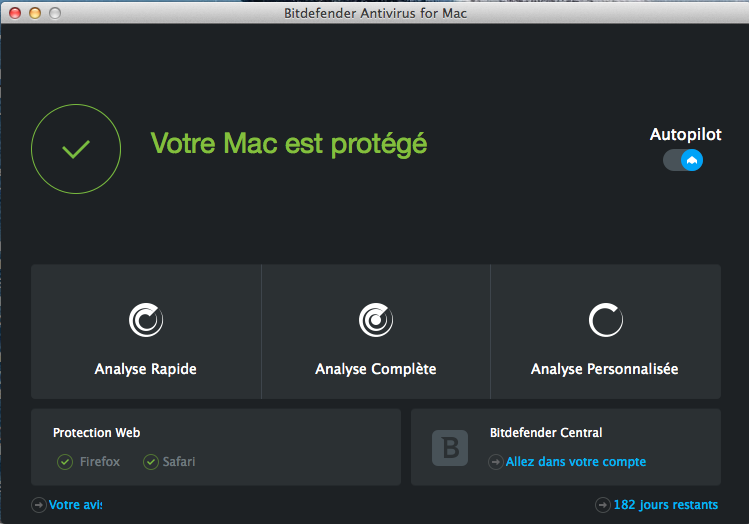Click the Firefox protection check icon
This screenshot has height=524, width=749.
(65, 462)
